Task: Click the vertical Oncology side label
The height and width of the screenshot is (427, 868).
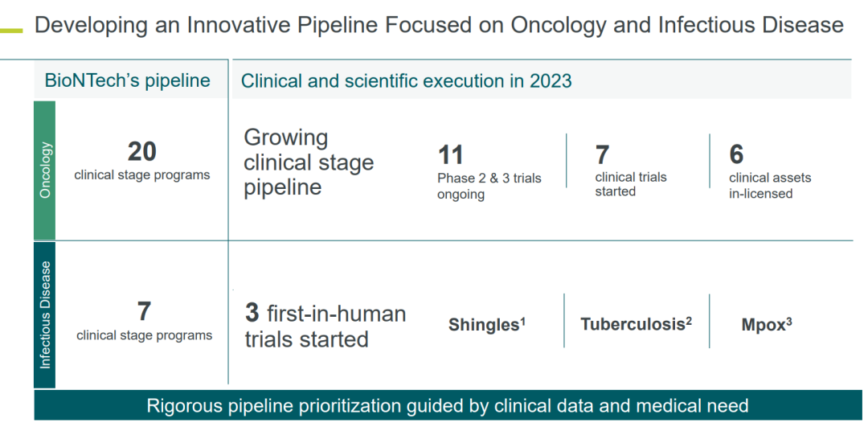Action: click(45, 170)
